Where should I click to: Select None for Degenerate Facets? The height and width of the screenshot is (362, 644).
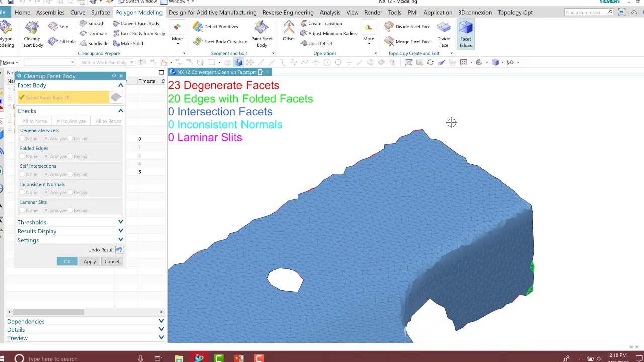tap(22, 139)
